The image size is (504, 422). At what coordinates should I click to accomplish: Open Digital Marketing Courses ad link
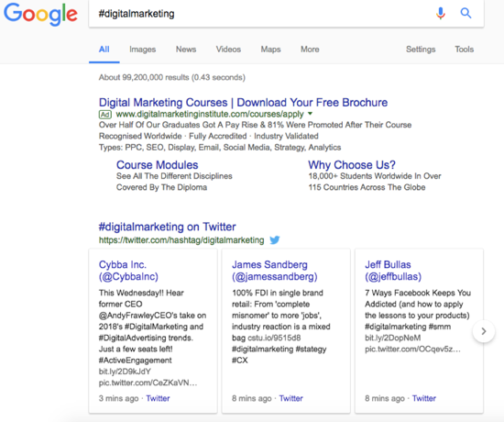243,103
